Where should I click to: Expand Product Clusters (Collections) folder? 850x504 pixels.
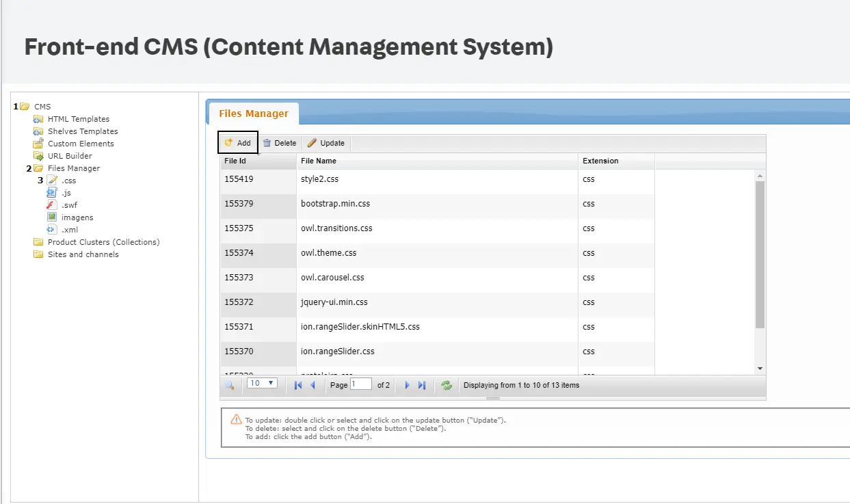[38, 242]
